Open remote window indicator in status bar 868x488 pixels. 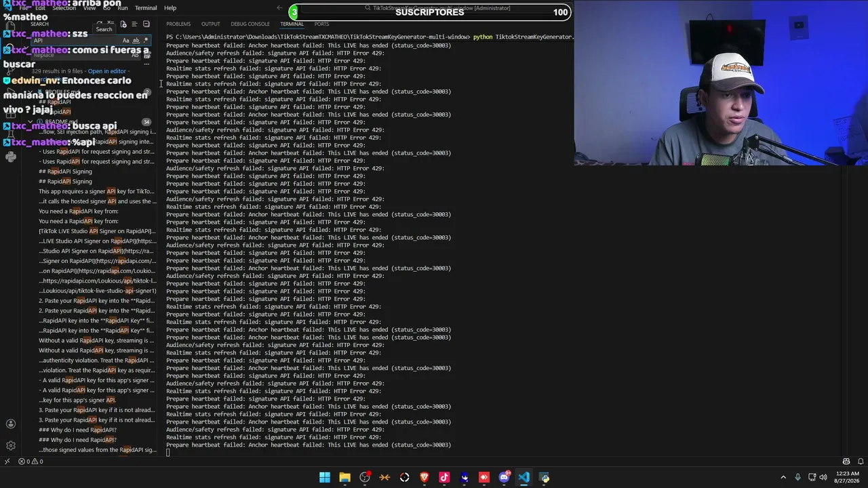pos(7,462)
